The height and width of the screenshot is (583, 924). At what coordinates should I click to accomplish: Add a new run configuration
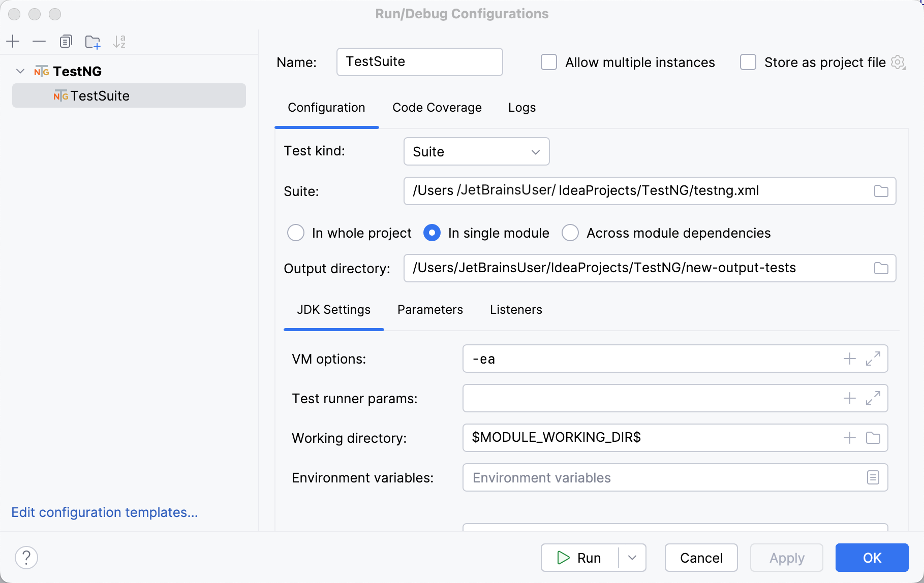tap(13, 41)
